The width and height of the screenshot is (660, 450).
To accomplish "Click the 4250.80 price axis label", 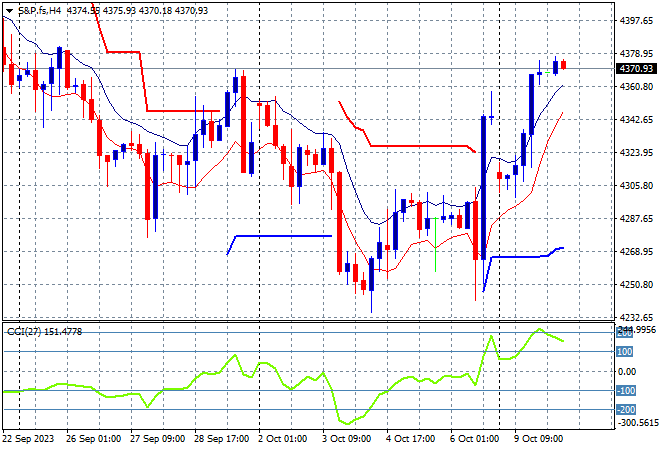I will 636,285.
